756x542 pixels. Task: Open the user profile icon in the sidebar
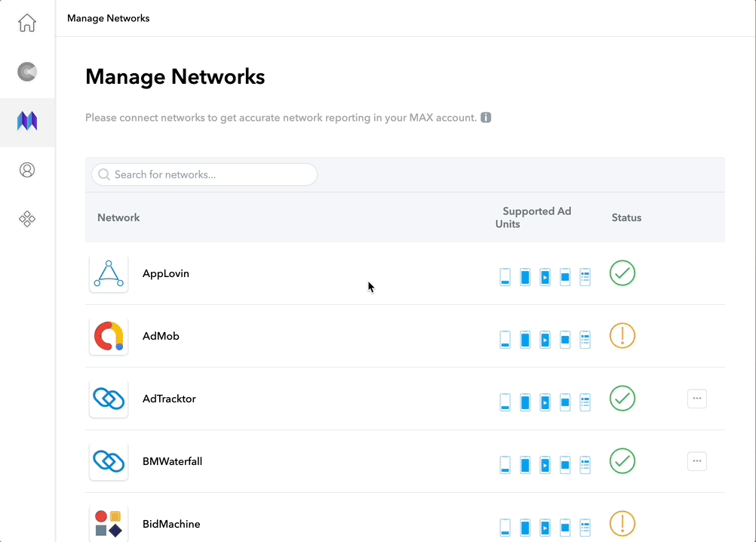pyautogui.click(x=27, y=170)
